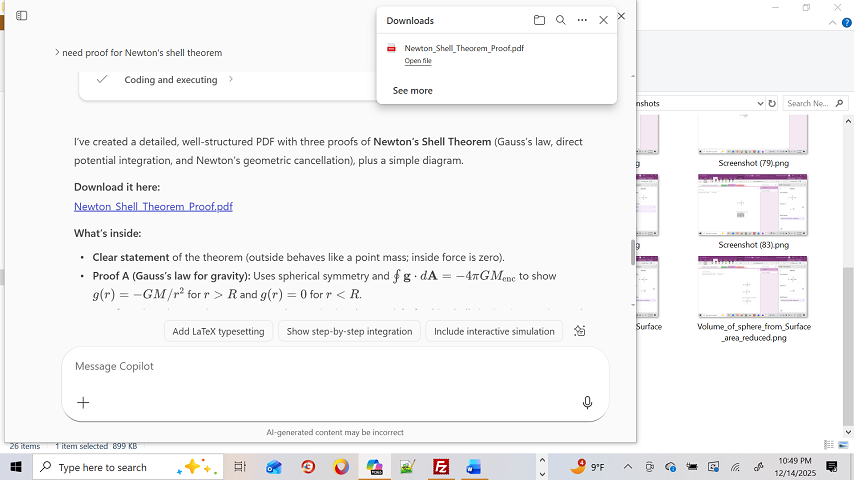This screenshot has height=480, width=854.
Task: Refresh the File Explorer address bar
Action: 772,103
